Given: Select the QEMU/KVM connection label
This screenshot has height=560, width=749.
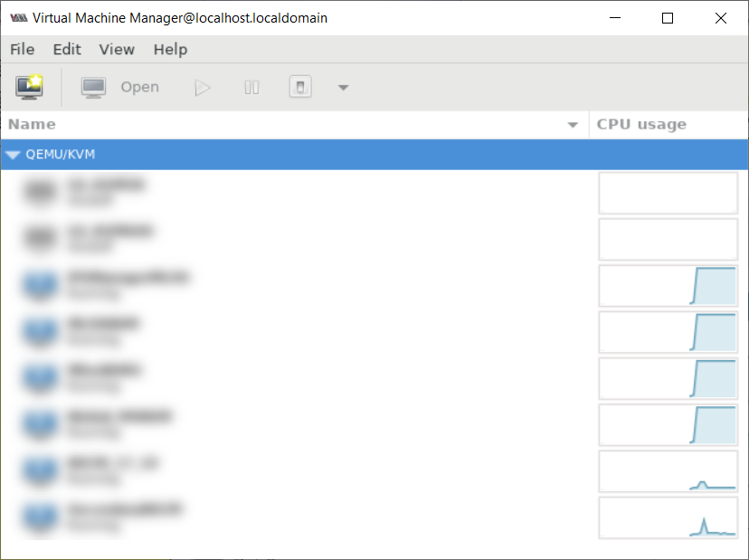Looking at the screenshot, I should 61,155.
